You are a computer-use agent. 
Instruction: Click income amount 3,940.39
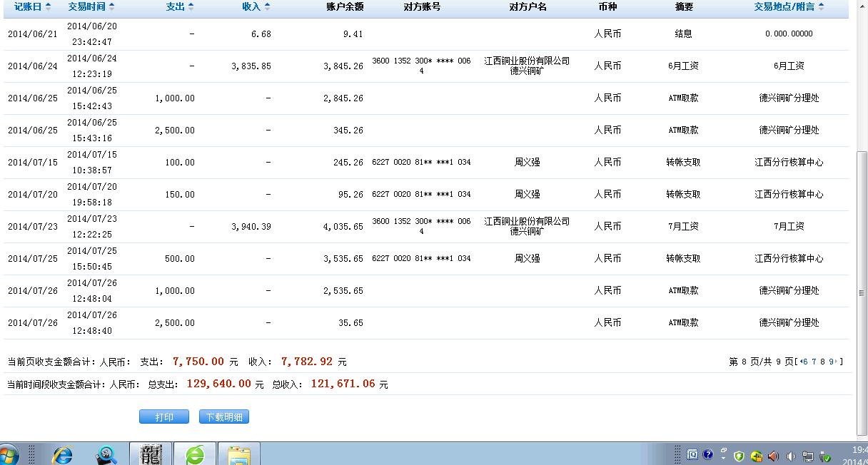[x=251, y=227]
